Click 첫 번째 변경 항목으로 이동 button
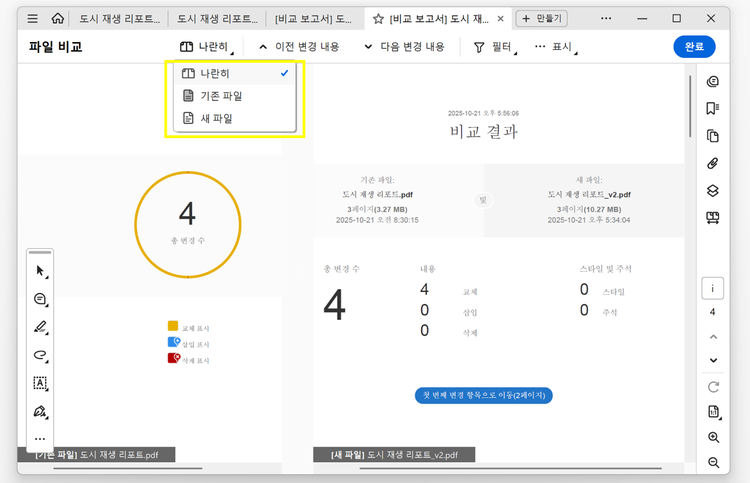 (x=484, y=395)
